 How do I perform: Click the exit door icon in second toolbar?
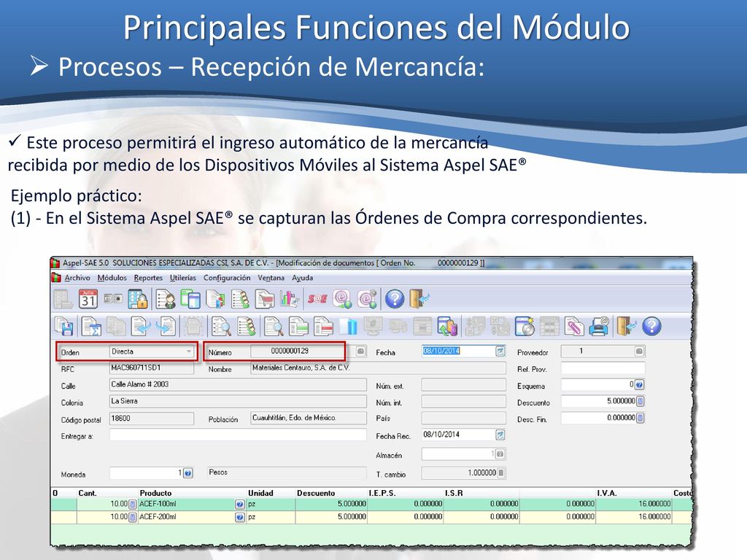click(x=627, y=326)
